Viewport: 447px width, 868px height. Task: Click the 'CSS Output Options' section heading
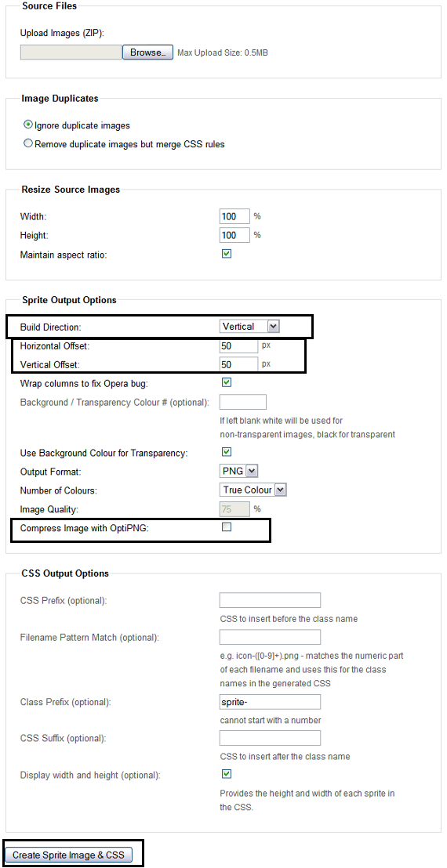65,573
